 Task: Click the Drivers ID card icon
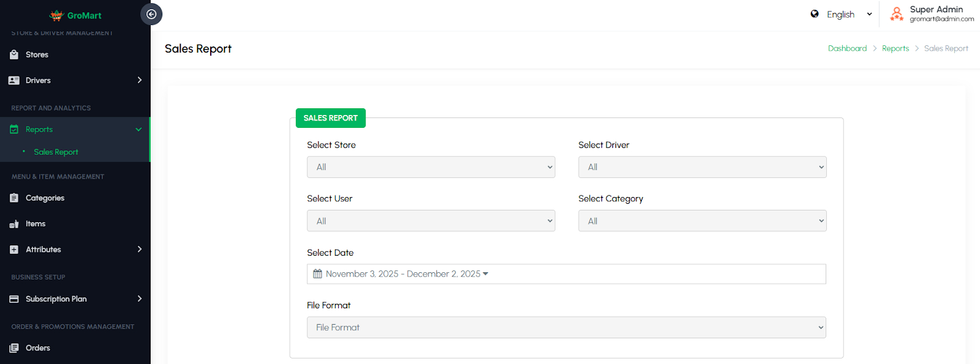(x=14, y=80)
